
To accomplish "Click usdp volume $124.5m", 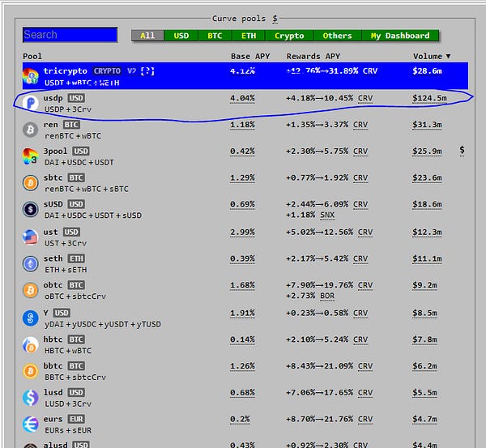I will pos(429,98).
